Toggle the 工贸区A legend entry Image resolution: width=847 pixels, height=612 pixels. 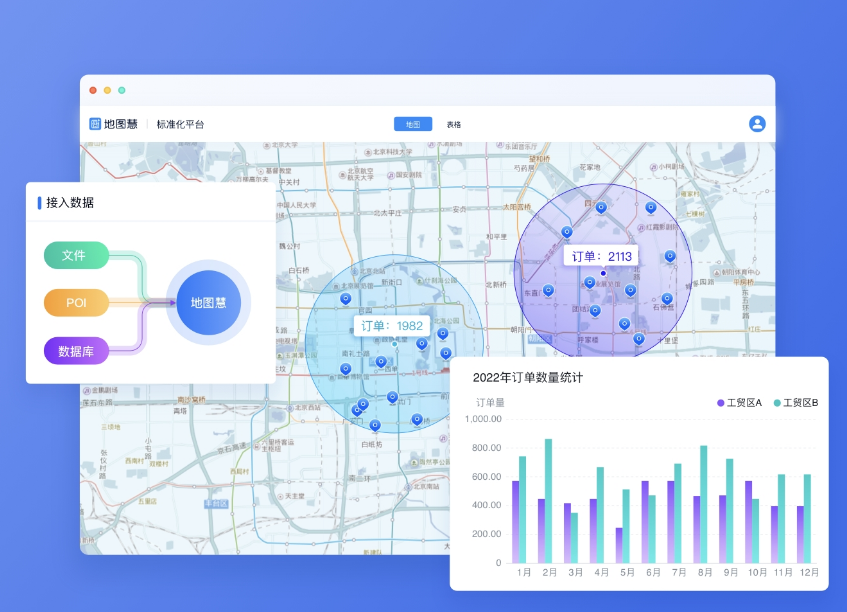(x=739, y=403)
